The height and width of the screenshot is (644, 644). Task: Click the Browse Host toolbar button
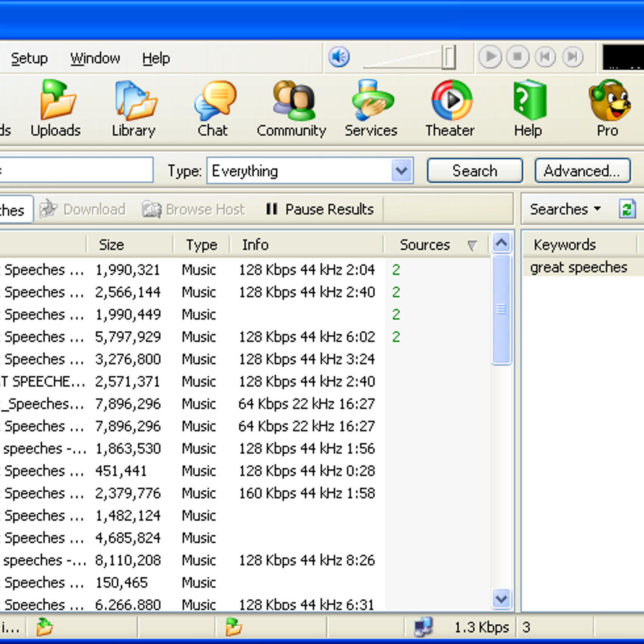[194, 209]
